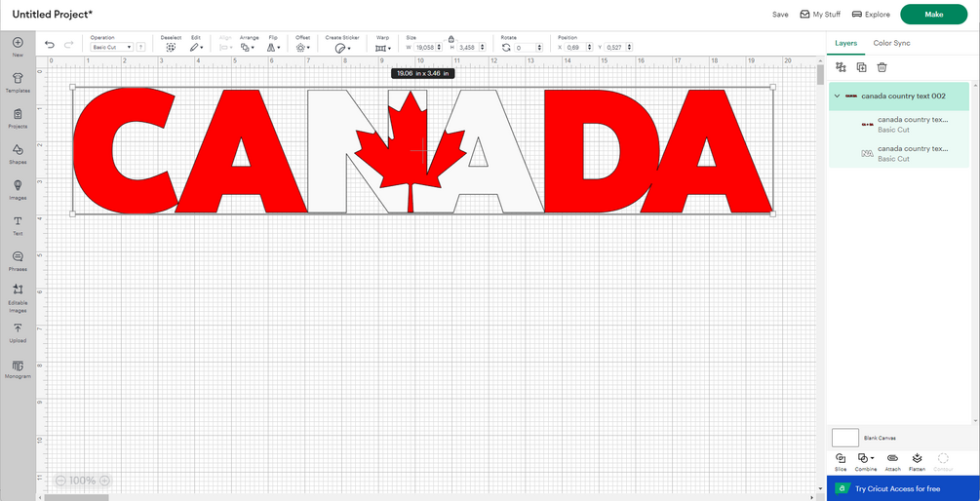Click the Undo arrow icon
The height and width of the screenshot is (501, 980).
(50, 45)
